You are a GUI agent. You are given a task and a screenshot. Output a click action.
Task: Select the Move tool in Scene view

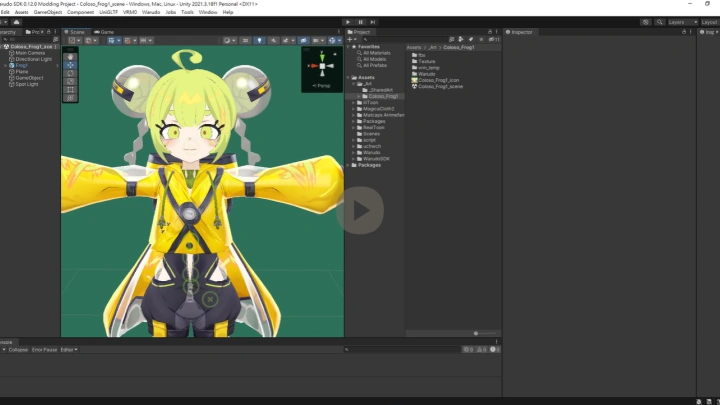click(x=70, y=65)
